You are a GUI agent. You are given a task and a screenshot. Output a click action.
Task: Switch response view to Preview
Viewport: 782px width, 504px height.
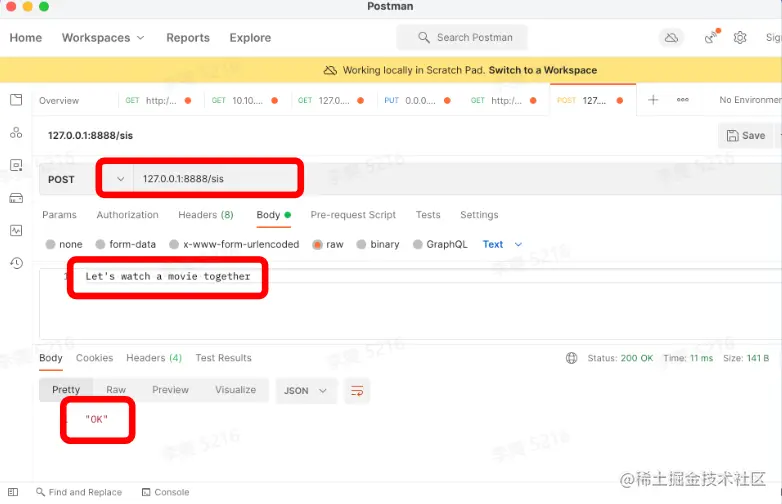(x=170, y=390)
